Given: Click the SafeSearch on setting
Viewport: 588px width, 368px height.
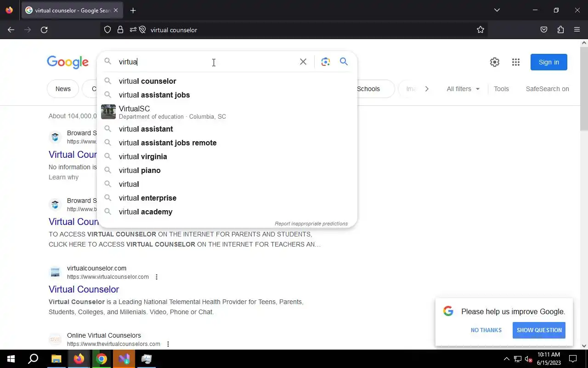Looking at the screenshot, I should click(x=547, y=89).
